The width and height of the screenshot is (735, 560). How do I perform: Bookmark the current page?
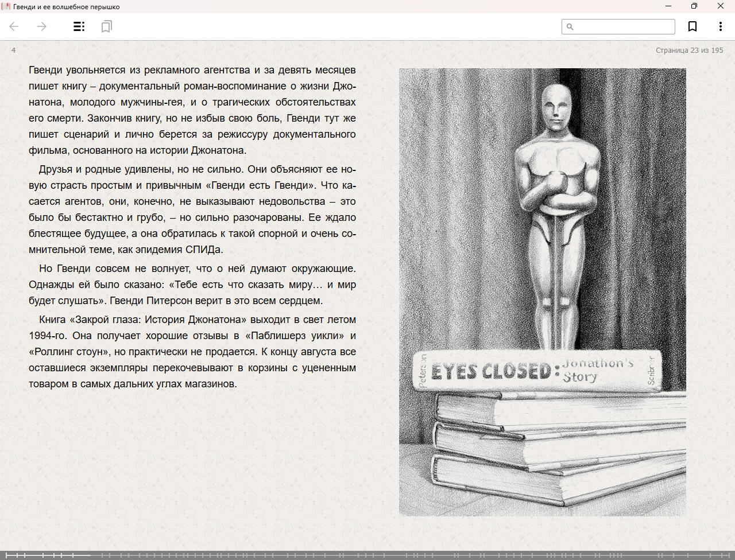693,26
